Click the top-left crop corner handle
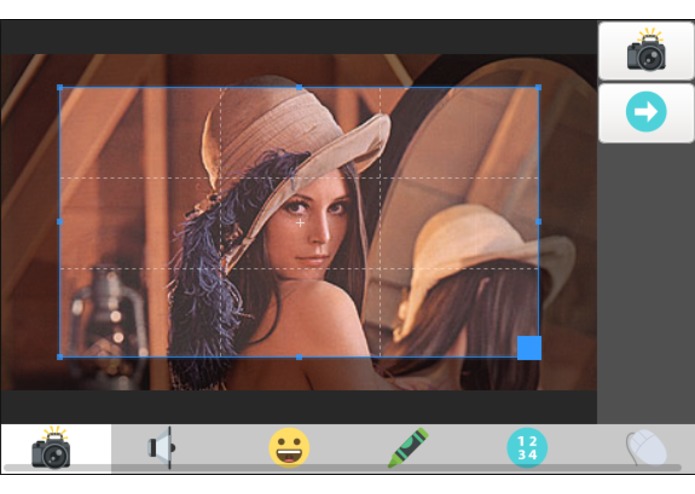The height and width of the screenshot is (494, 695). coord(60,88)
